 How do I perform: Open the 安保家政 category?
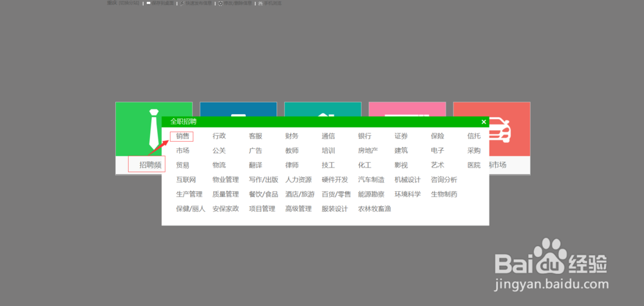click(225, 209)
